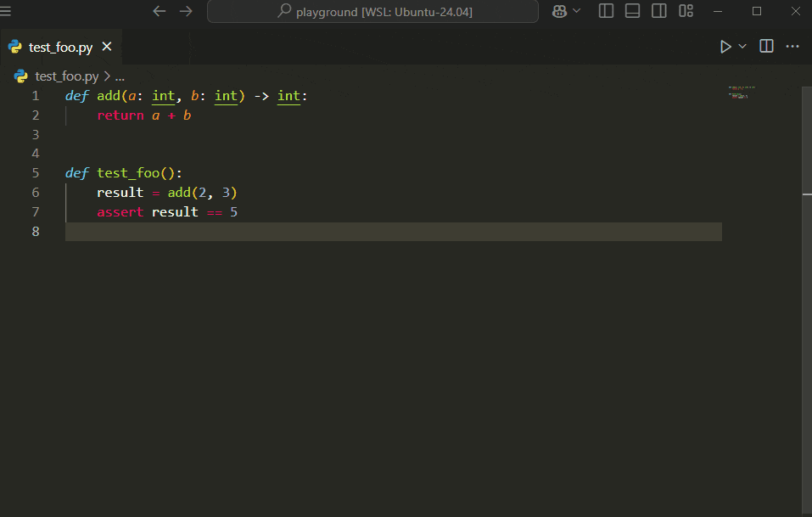Image resolution: width=812 pixels, height=517 pixels.
Task: Open the Copilot dropdown chevron
Action: point(576,11)
